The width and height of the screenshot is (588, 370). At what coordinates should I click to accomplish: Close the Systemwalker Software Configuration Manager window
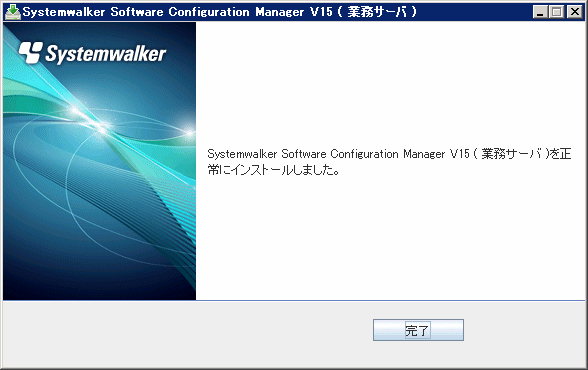574,12
